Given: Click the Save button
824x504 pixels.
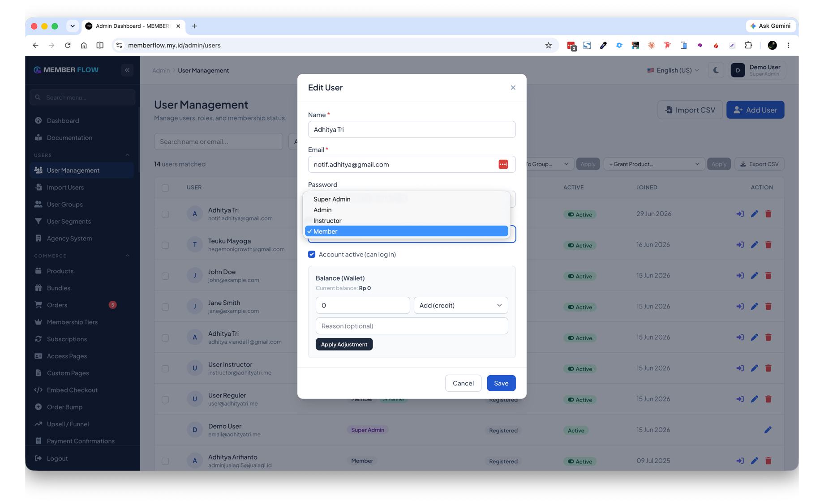Looking at the screenshot, I should click(501, 383).
